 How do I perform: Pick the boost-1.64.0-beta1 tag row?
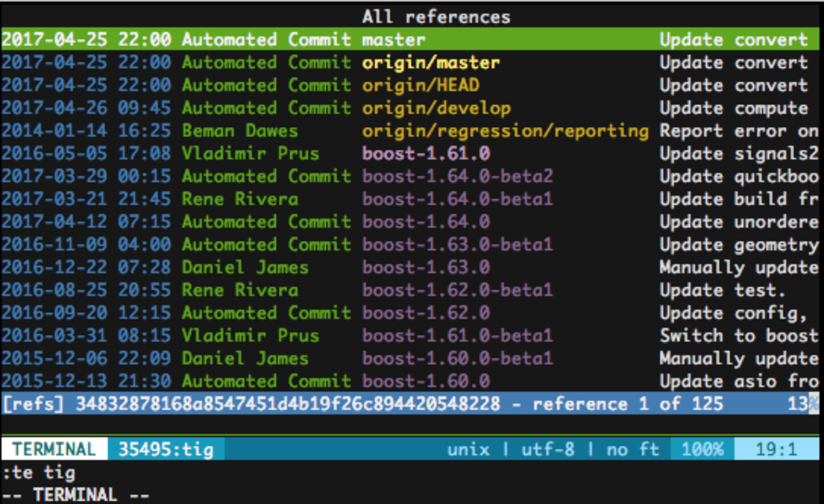tap(457, 200)
